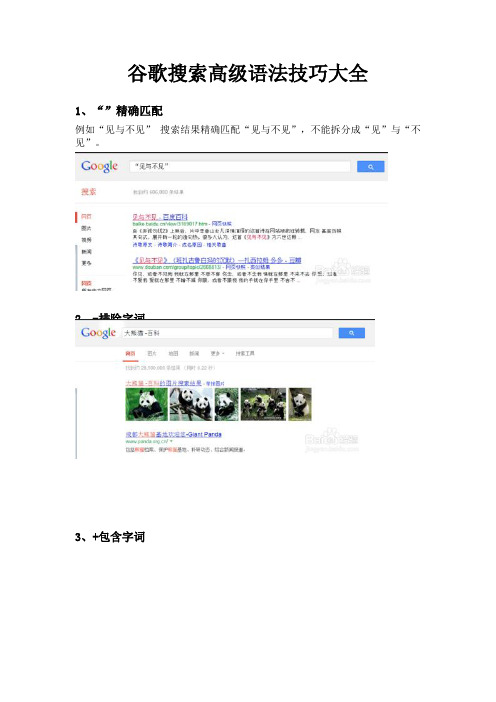Click the search field containing 大熊猫 -百科

228,333
